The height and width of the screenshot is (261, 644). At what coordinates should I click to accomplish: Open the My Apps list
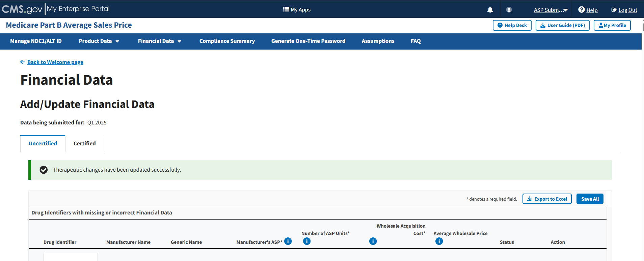(x=297, y=10)
